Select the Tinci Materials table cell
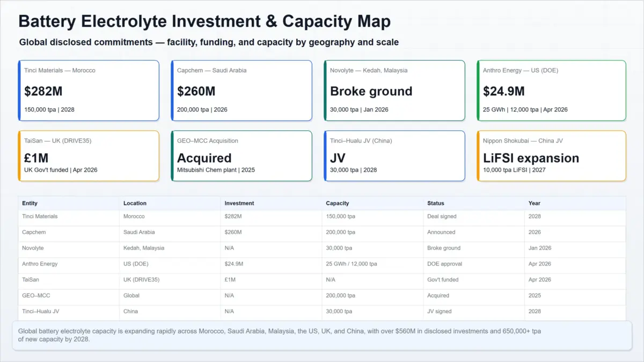 [x=69, y=217]
